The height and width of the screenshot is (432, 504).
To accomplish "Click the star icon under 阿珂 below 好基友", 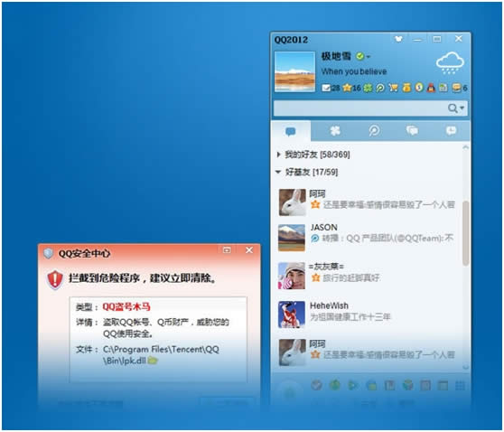I will tap(315, 204).
